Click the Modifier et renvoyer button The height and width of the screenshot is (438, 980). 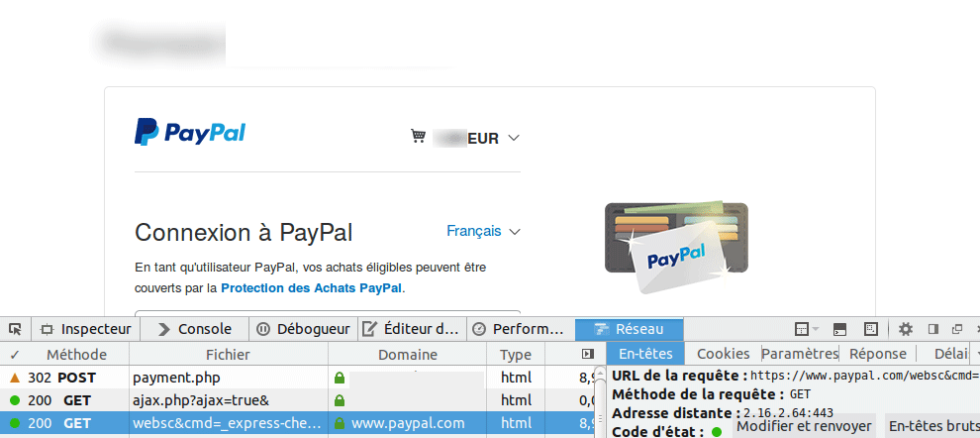pyautogui.click(x=805, y=425)
